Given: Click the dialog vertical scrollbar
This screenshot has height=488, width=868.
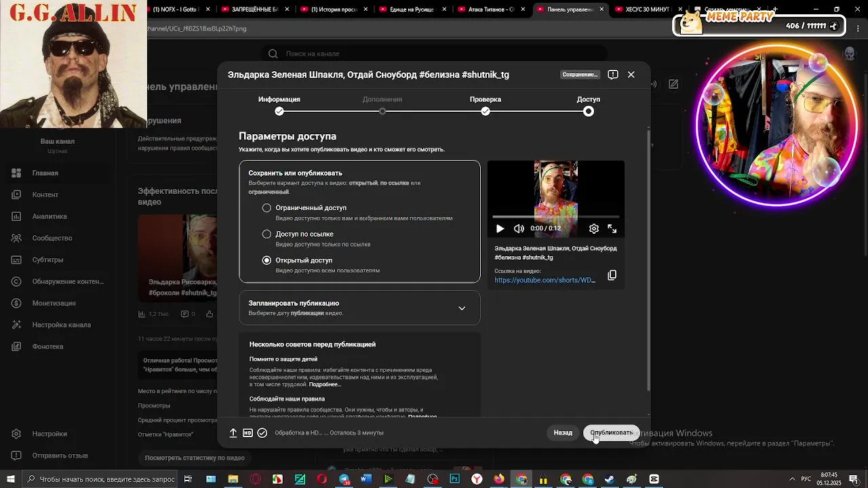Looking at the screenshot, I should click(648, 261).
